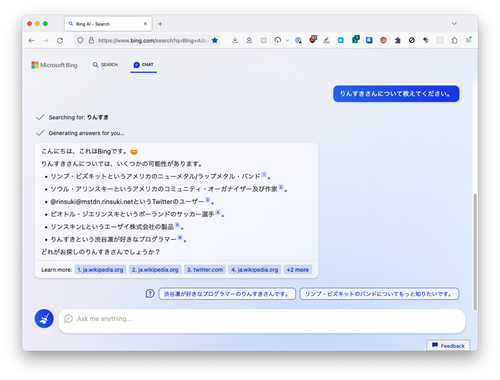Toggle the blue bookmark star
500x380 pixels.
215,40
